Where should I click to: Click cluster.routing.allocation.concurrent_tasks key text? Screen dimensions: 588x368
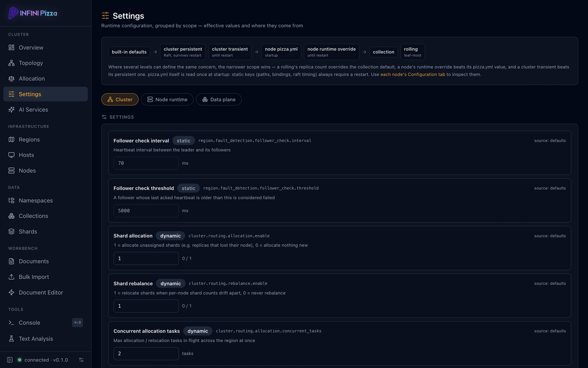(269, 331)
